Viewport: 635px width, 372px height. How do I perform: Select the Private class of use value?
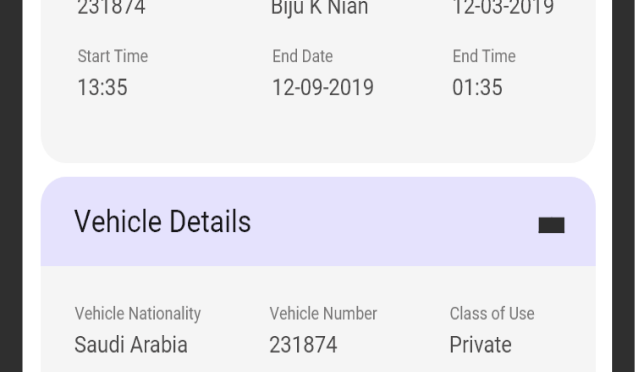(481, 345)
